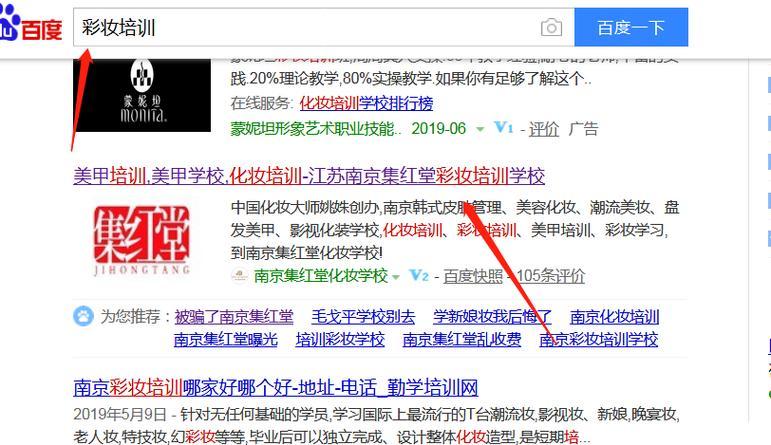Click the 蒙妮坦形象艺术职业技能 green source link
Viewport: 771px width, 445px height.
[316, 129]
